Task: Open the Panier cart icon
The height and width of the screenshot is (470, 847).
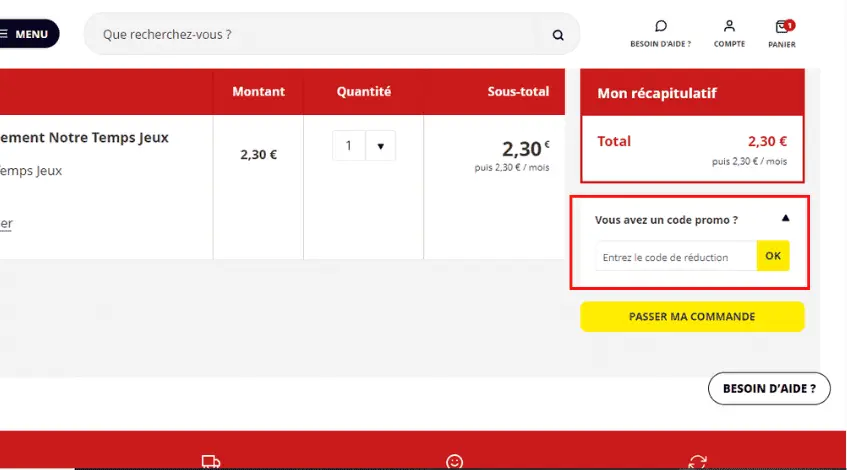Action: [x=783, y=26]
